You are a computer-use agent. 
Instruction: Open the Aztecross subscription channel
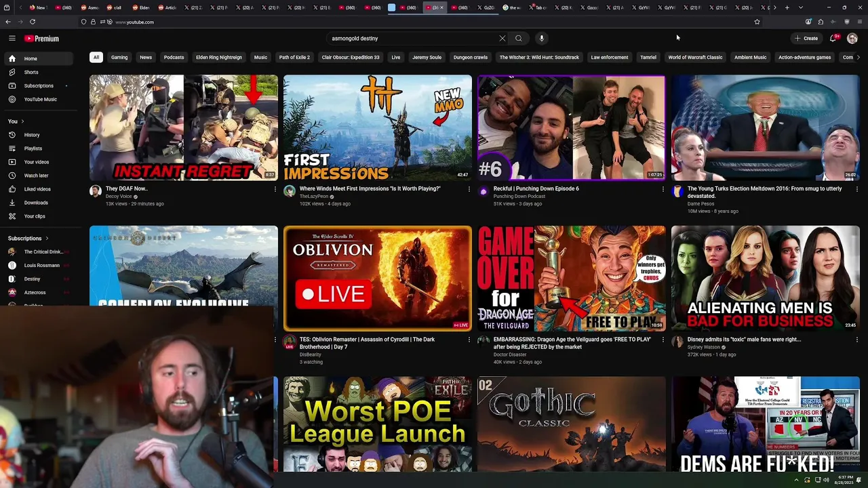[39, 293]
